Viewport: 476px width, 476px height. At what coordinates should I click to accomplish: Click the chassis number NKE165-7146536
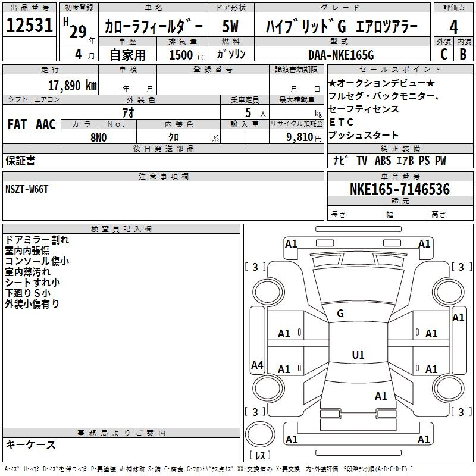399,189
